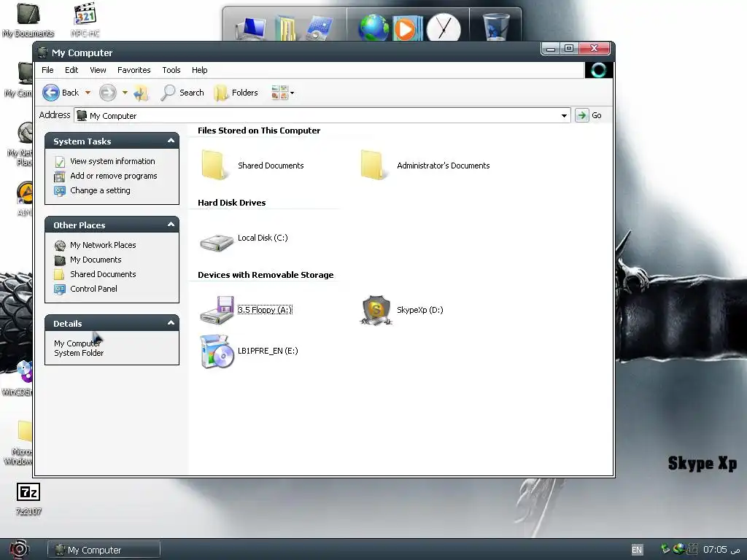Click the computer icon in the dock
This screenshot has width=747, height=560.
(252, 28)
